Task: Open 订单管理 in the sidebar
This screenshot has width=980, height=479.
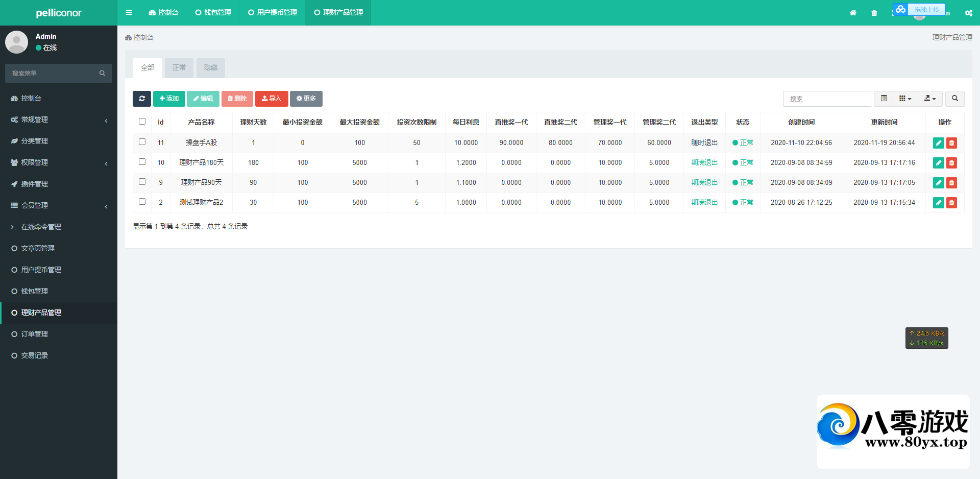Action: tap(59, 334)
